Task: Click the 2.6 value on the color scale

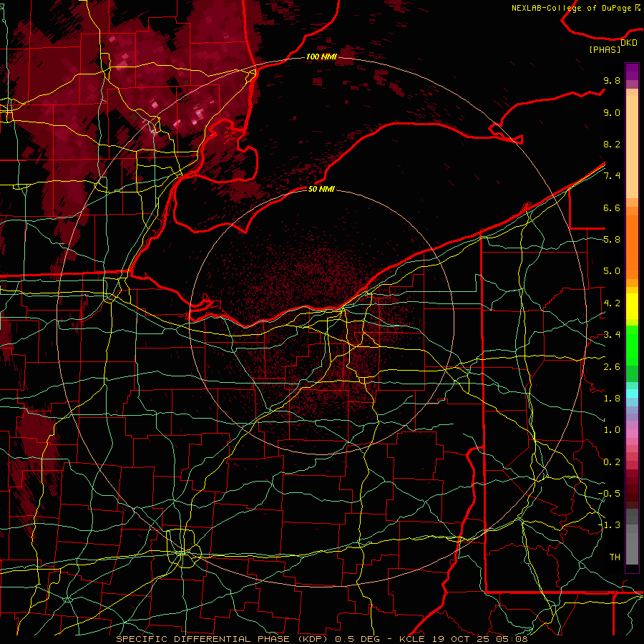Action: point(612,367)
